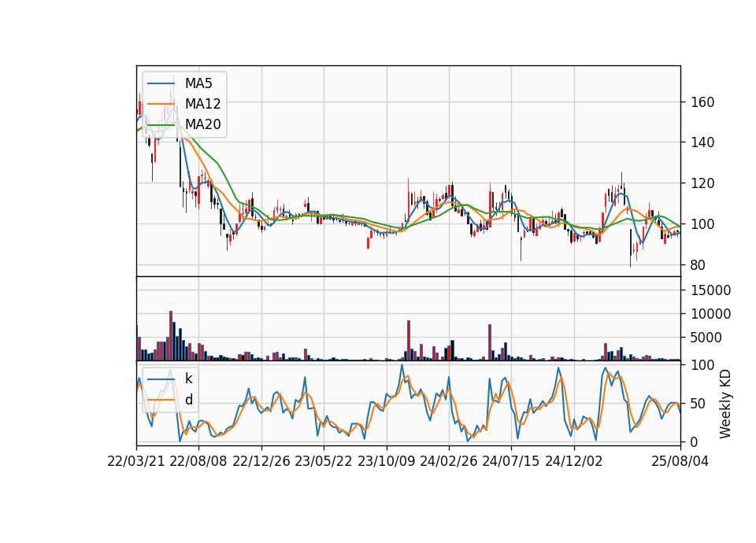This screenshot has width=756, height=543.
Task: Click the Weekly KD axis label
Action: coord(725,404)
